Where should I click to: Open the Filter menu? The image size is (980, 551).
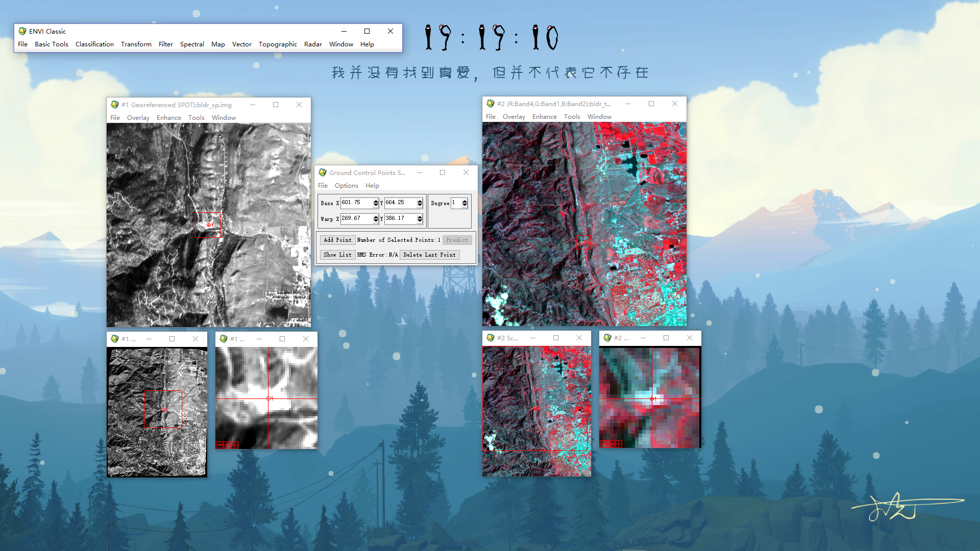pyautogui.click(x=166, y=44)
